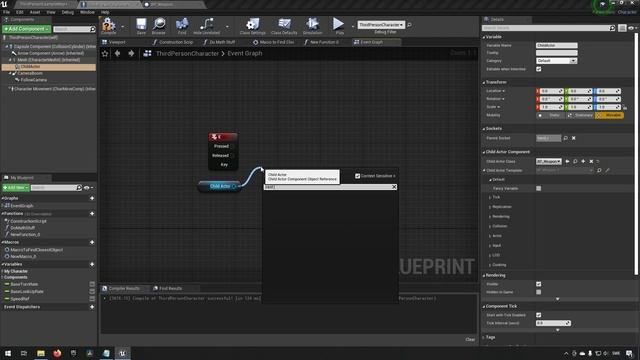Open the File menu
The image size is (640, 360).
[7, 12]
